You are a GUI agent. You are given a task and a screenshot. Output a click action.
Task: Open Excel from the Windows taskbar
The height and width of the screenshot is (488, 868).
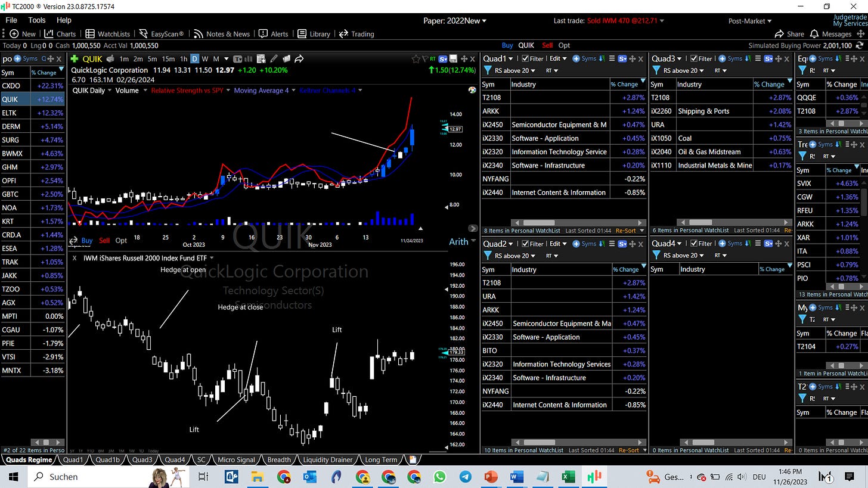click(x=568, y=476)
